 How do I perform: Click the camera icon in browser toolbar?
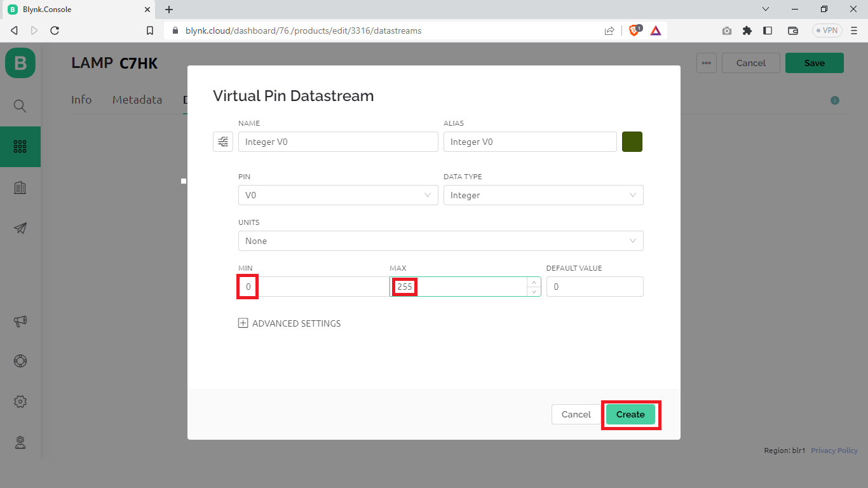(x=727, y=30)
